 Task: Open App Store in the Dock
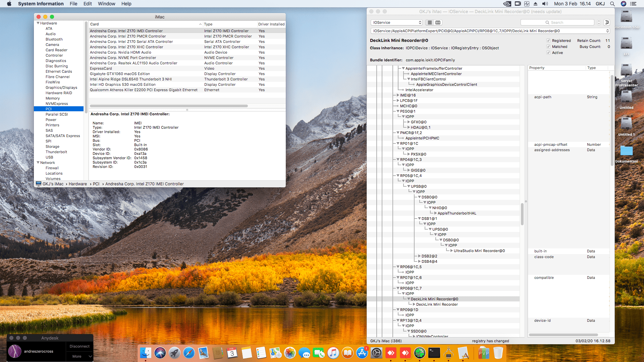[362, 353]
